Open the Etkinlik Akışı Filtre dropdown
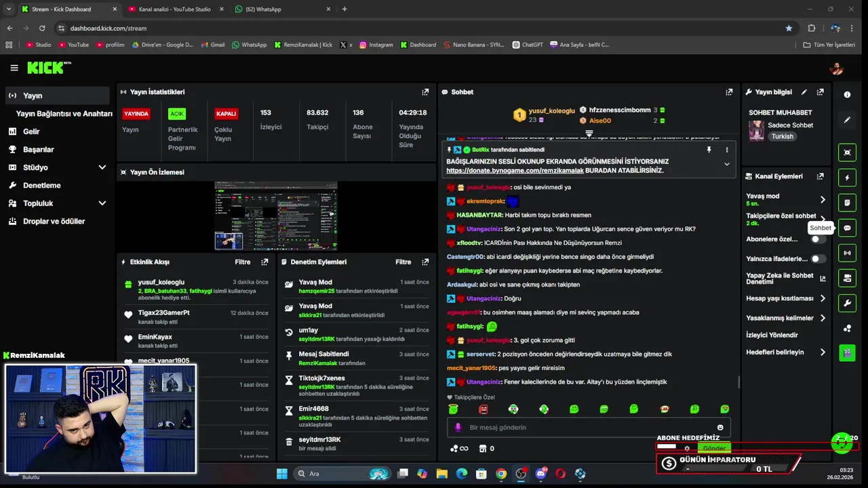 pyautogui.click(x=243, y=262)
